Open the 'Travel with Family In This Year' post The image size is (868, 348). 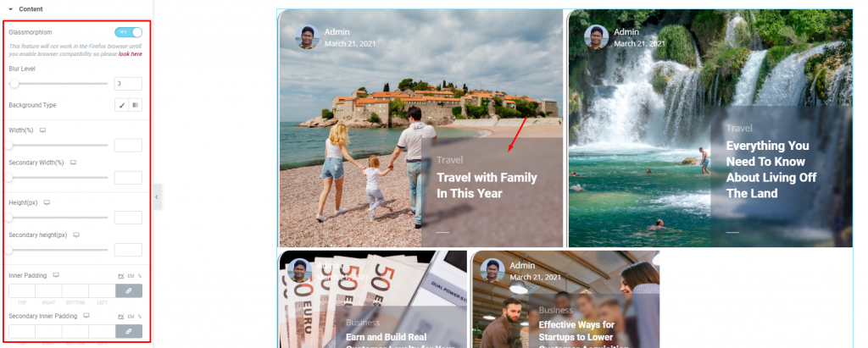[x=487, y=185]
